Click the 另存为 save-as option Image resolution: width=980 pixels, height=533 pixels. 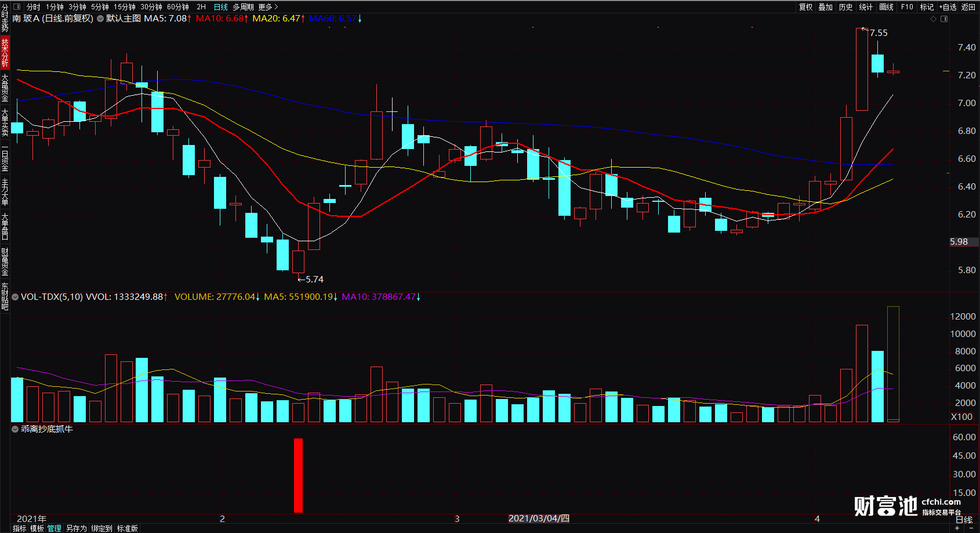tap(76, 528)
